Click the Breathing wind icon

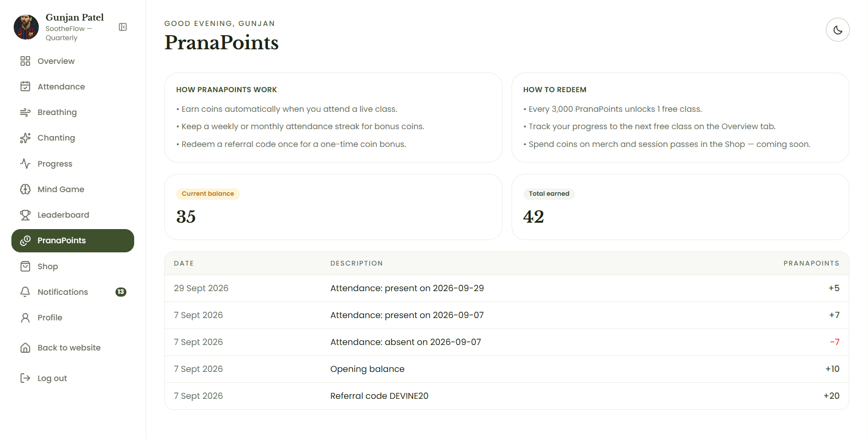pyautogui.click(x=25, y=112)
